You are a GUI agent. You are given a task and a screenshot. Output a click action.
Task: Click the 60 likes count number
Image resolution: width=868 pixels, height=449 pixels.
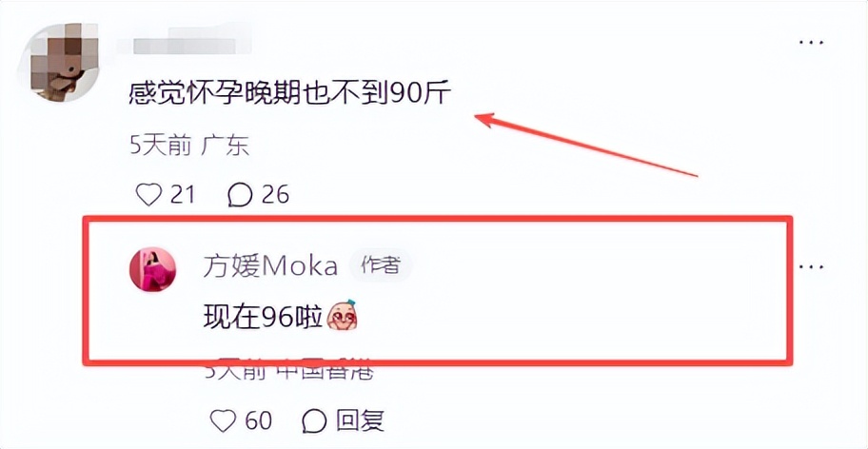(x=259, y=420)
